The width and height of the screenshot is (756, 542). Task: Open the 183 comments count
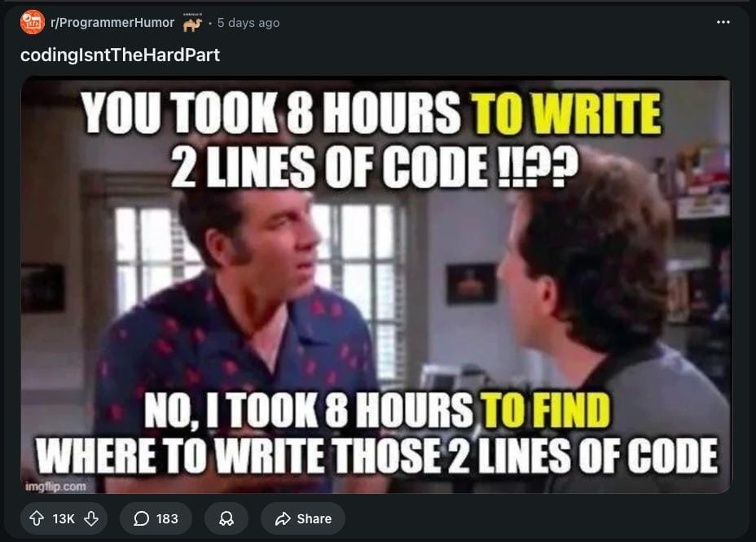(167, 519)
